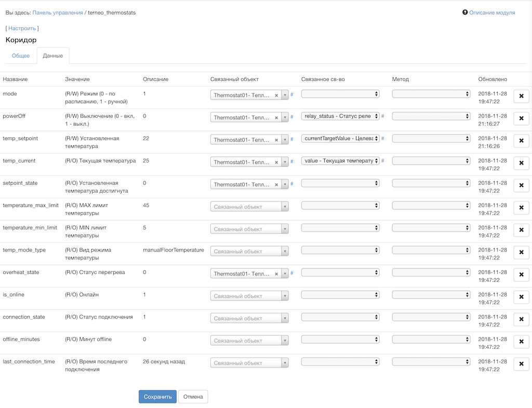The image size is (532, 408).
Task: Open linked object dropdown for is_online row
Action: tap(249, 296)
